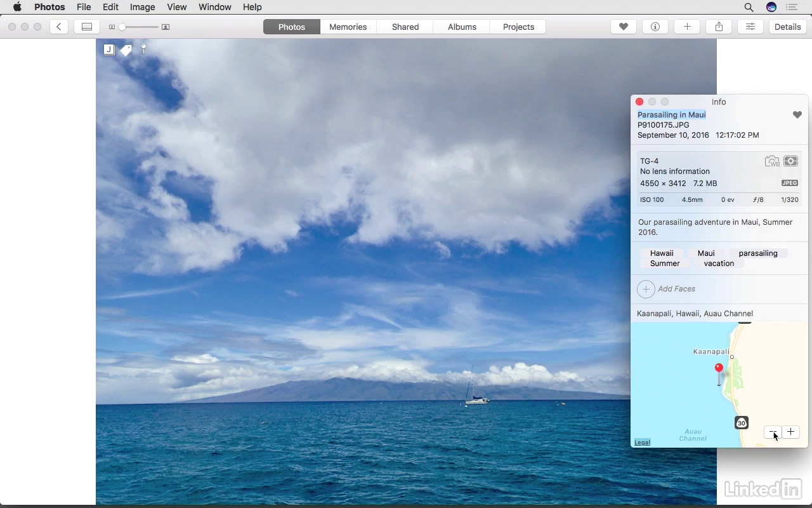Open the Edit menu
The height and width of the screenshot is (508, 812).
click(110, 7)
